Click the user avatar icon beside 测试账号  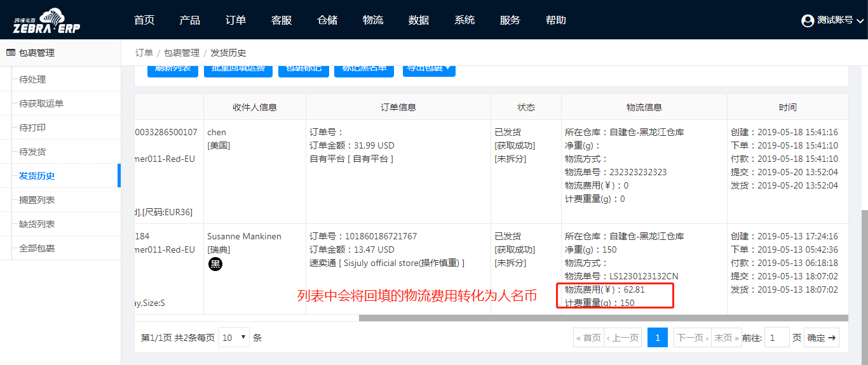[808, 20]
